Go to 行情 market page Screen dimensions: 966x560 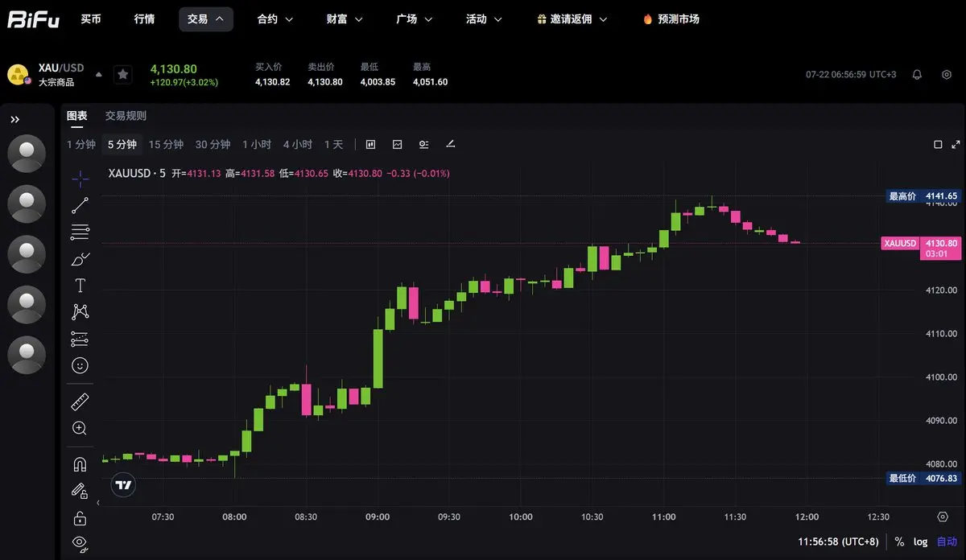(x=144, y=19)
